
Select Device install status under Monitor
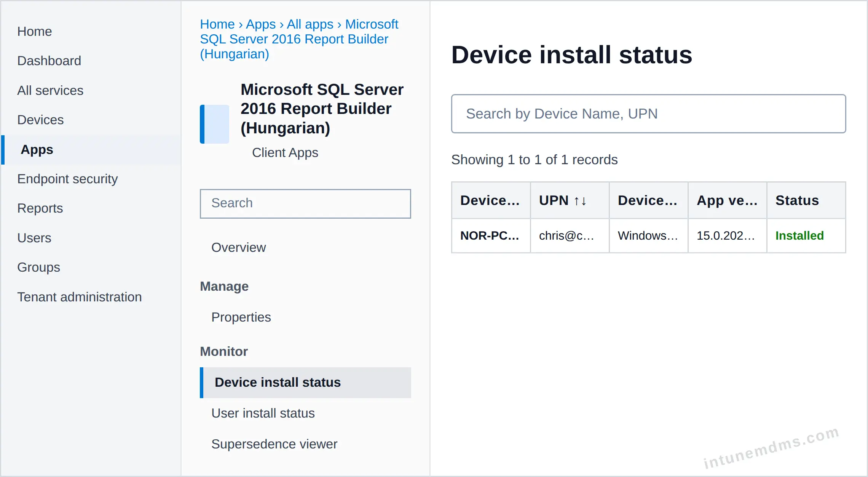(x=305, y=383)
